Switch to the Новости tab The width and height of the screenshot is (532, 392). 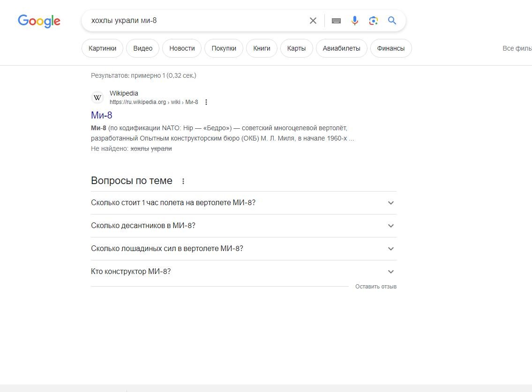182,48
